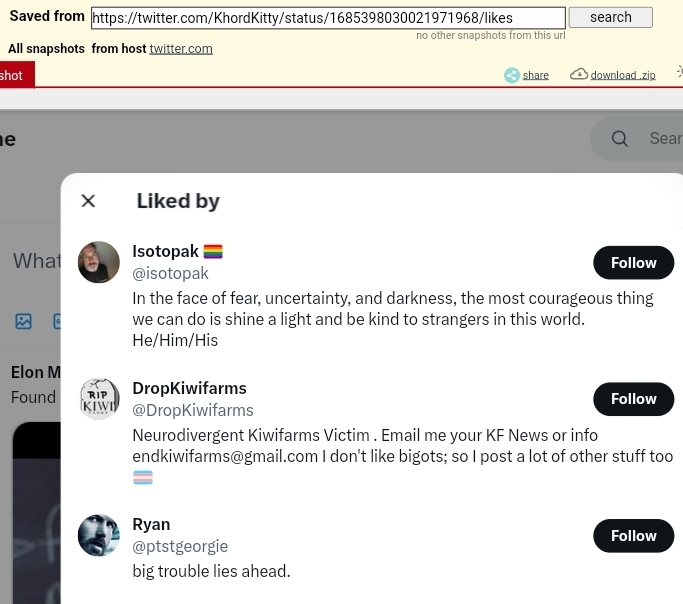The width and height of the screenshot is (683, 604).
Task: Open DropKiwifarms RIP Kiwi avatar
Action: coord(100,399)
